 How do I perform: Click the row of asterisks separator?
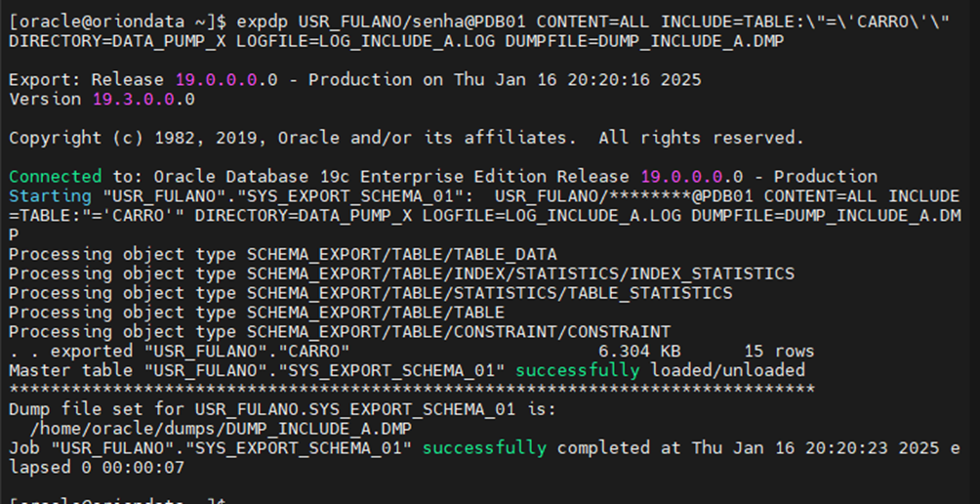[412, 390]
